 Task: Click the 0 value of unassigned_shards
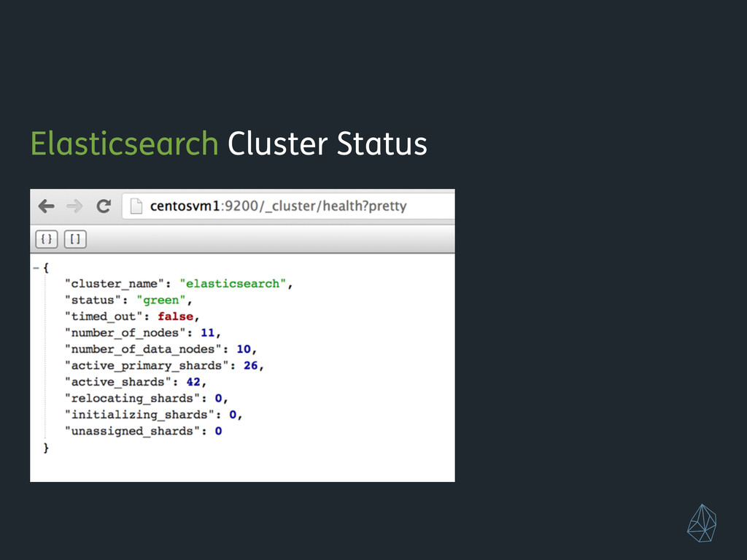tap(219, 432)
